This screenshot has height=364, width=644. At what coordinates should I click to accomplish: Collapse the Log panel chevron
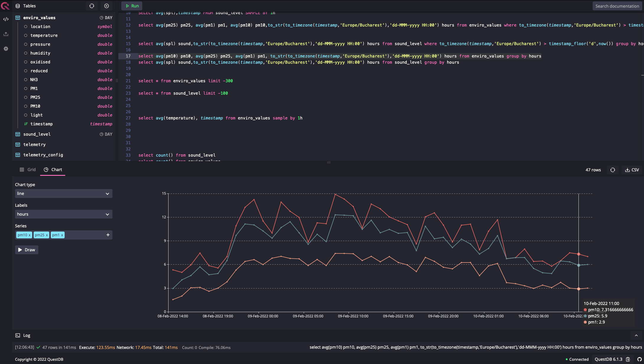pos(636,335)
